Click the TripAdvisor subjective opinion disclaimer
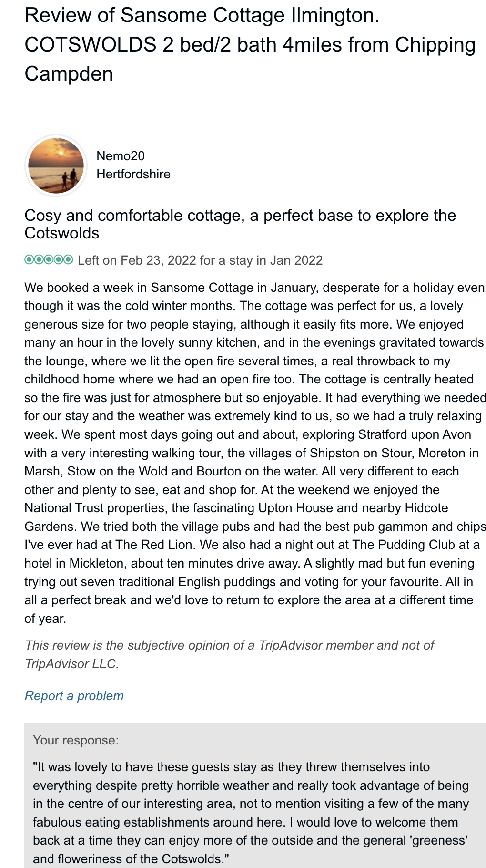The height and width of the screenshot is (868, 486). click(229, 654)
